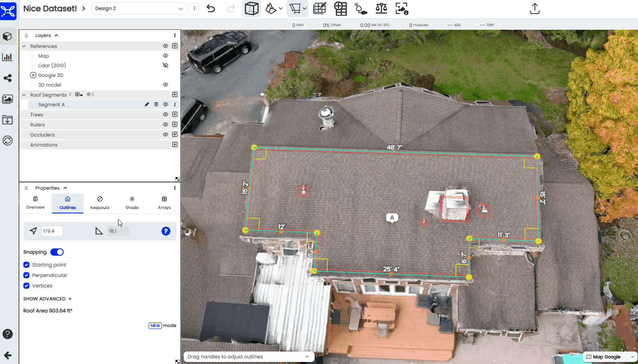The width and height of the screenshot is (638, 364).
Task: Open the edit panel layout grid tool
Action: point(320,8)
